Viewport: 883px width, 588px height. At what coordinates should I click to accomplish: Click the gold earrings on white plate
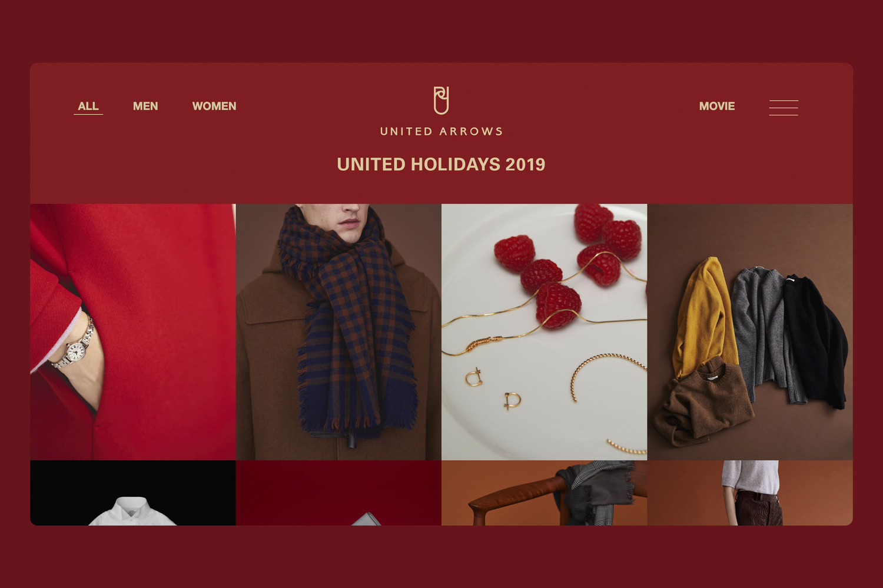coord(493,388)
